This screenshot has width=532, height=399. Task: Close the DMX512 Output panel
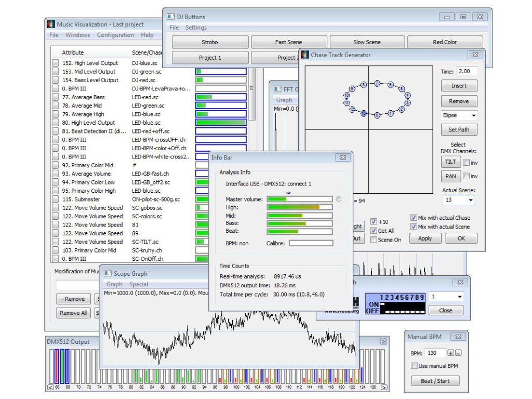(383, 342)
